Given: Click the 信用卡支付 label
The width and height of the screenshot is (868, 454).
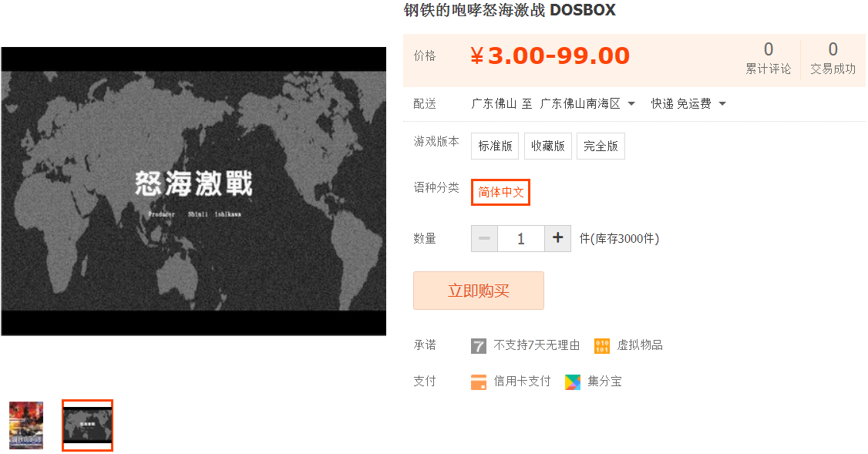Looking at the screenshot, I should point(522,382).
